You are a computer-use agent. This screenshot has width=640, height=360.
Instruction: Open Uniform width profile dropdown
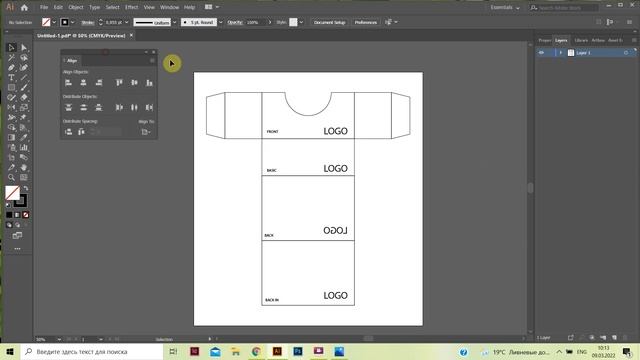[x=175, y=22]
